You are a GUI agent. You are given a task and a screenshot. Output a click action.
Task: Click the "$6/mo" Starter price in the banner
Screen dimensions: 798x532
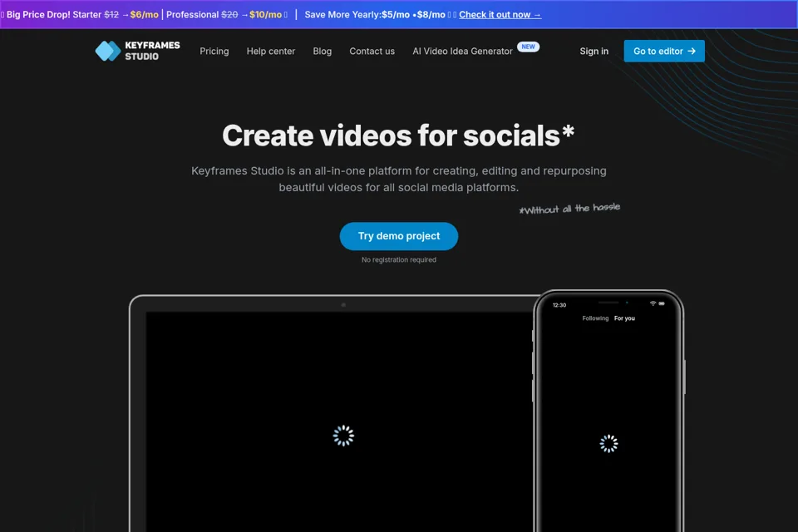[x=145, y=15]
